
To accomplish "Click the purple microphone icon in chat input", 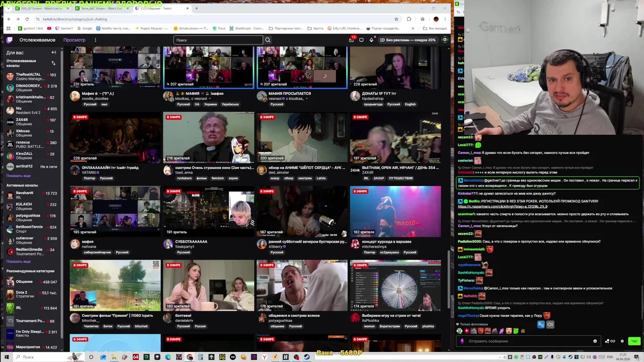I will tap(462, 341).
